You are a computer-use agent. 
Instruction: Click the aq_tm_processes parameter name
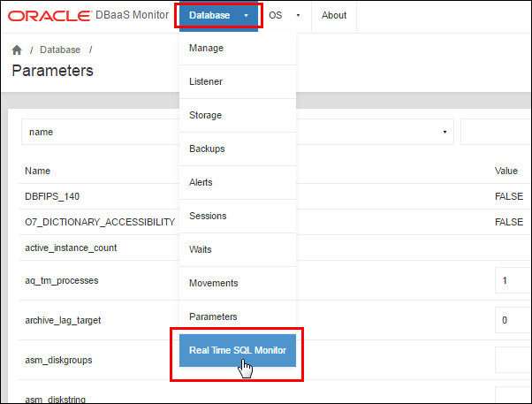(x=61, y=281)
